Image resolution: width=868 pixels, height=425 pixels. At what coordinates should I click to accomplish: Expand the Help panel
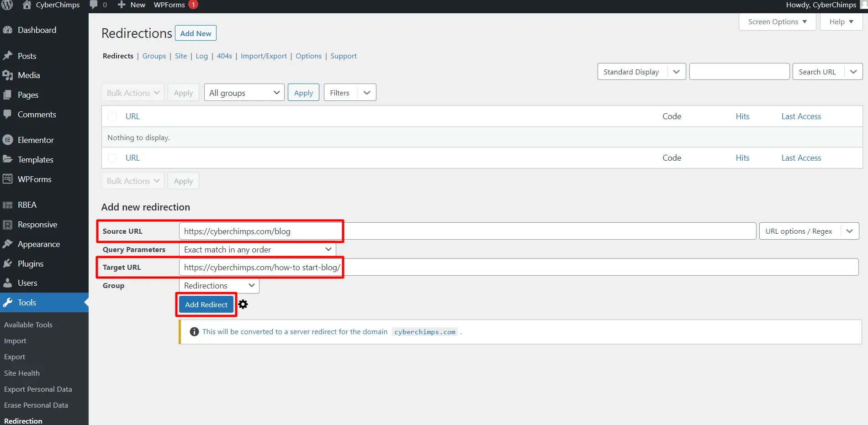pos(841,22)
